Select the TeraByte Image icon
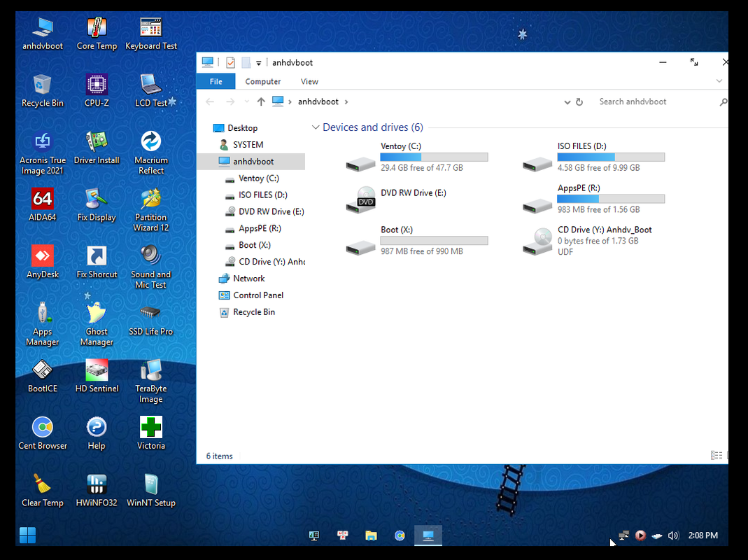748x560 pixels. click(x=150, y=381)
